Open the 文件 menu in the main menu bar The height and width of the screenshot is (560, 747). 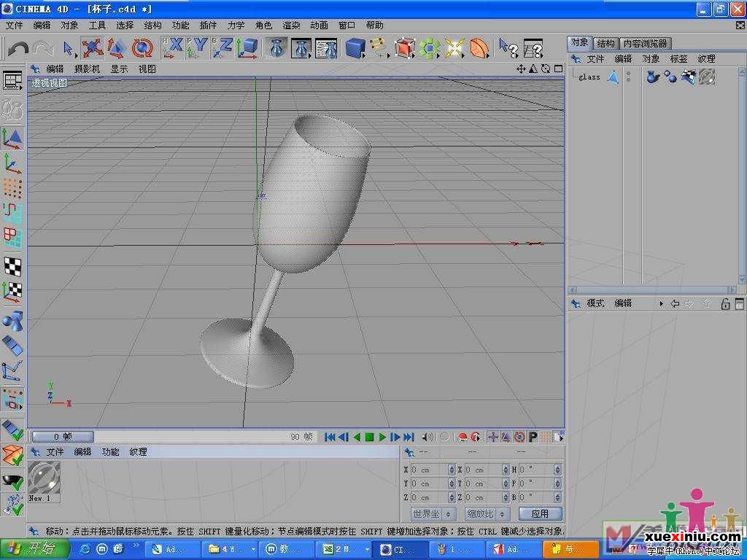click(15, 26)
